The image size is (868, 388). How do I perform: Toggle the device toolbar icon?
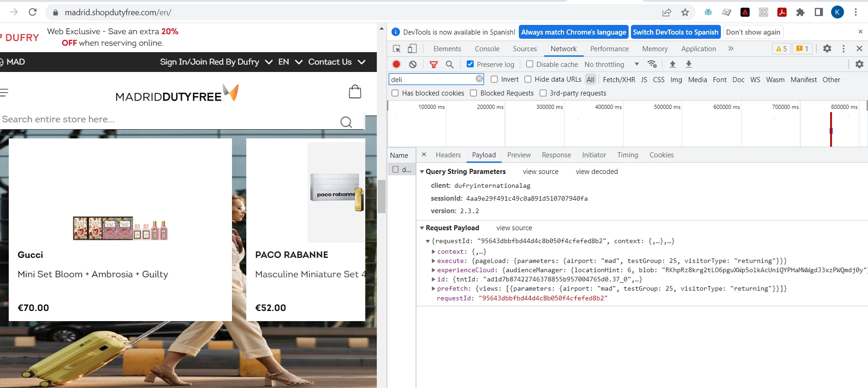pos(412,48)
